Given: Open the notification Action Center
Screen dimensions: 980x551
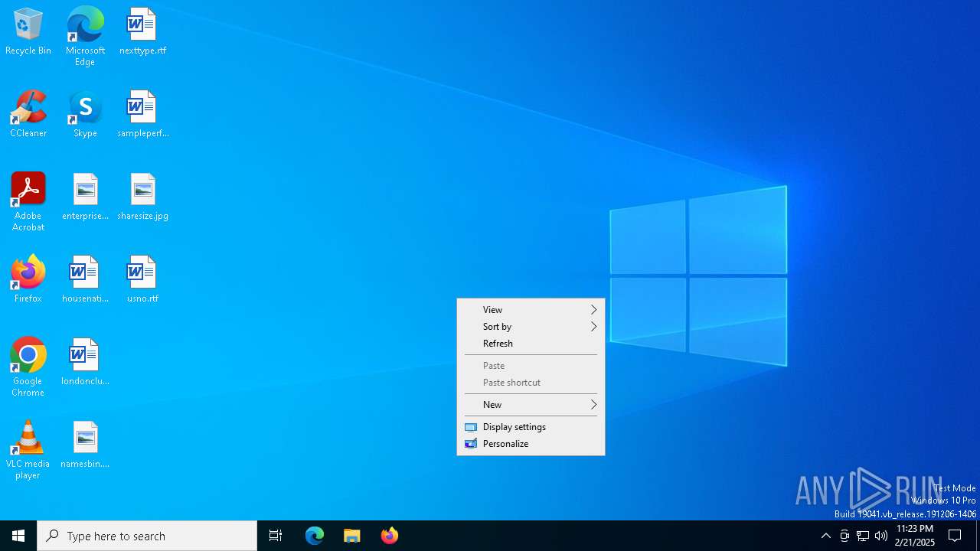Looking at the screenshot, I should [955, 536].
